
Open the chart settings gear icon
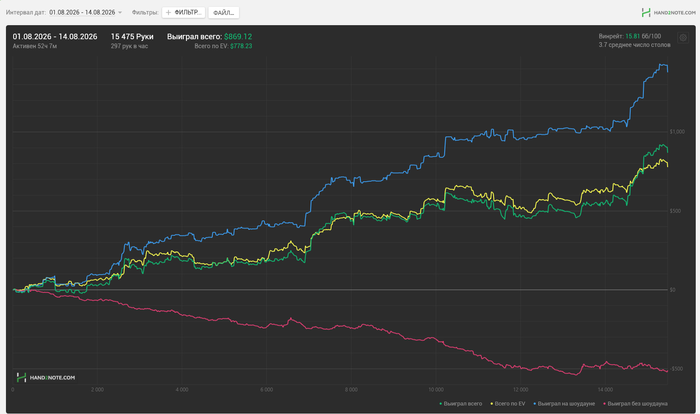pos(683,38)
